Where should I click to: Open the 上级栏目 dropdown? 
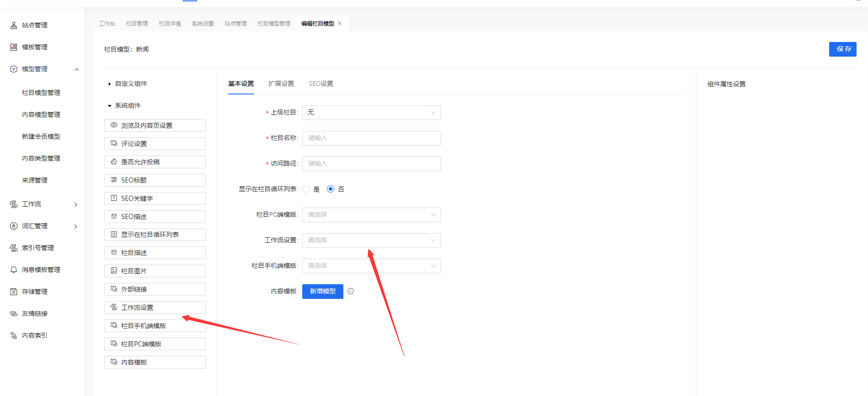(372, 113)
